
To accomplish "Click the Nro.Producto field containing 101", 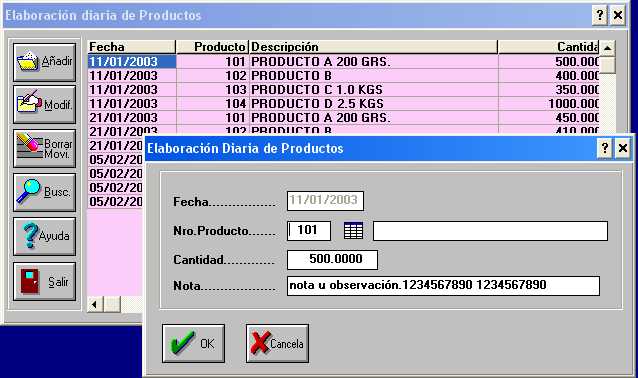I will click(309, 230).
